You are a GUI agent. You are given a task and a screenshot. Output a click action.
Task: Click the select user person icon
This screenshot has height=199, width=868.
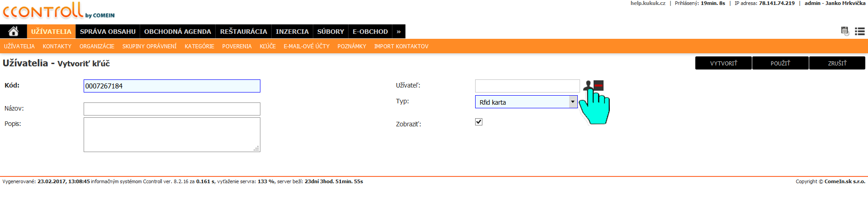588,85
